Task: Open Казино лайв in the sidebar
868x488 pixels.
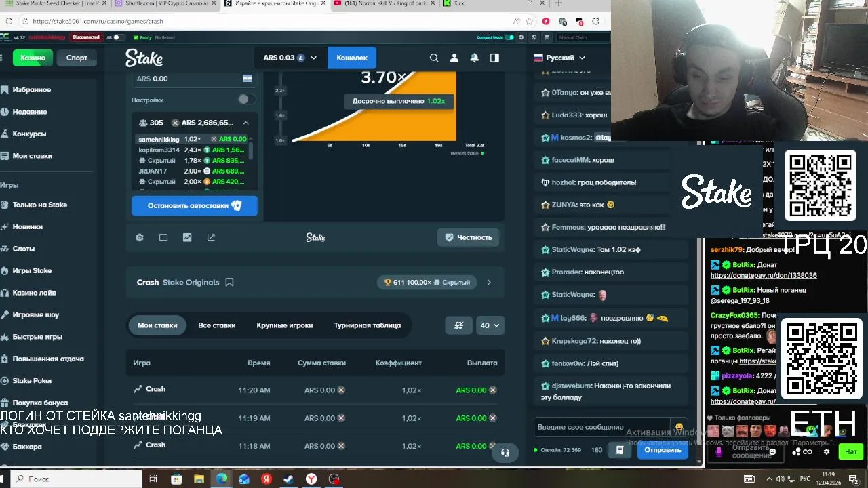Action: pyautogui.click(x=34, y=293)
